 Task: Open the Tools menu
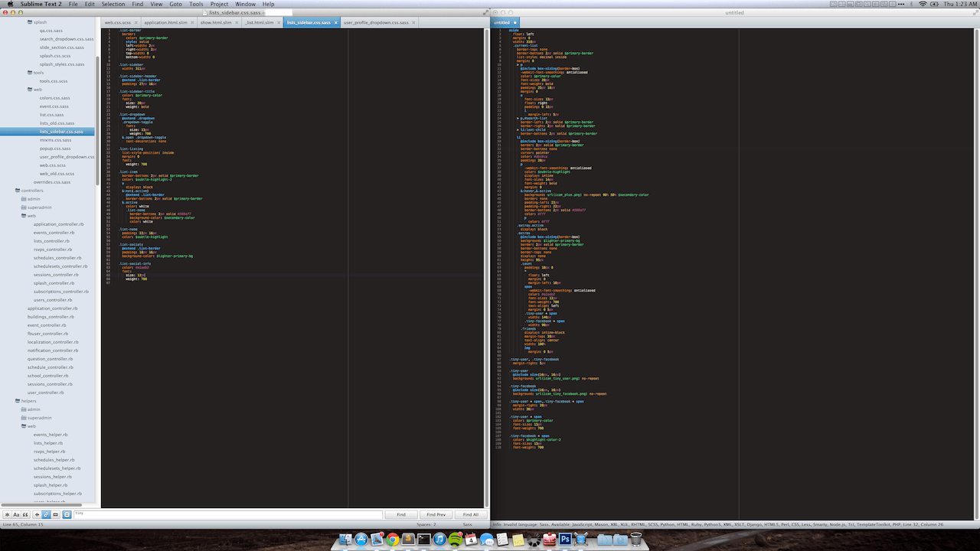click(196, 4)
